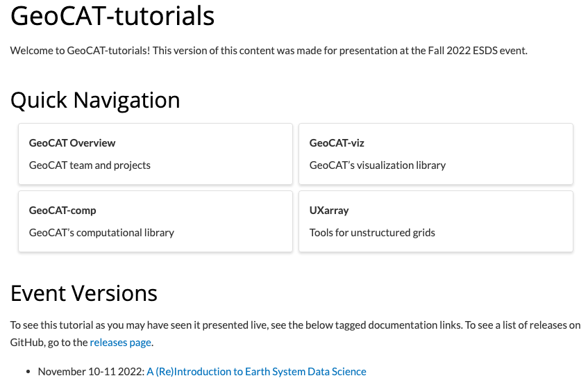Image resolution: width=588 pixels, height=385 pixels.
Task: Click the 'GeoCAT team and projects' description
Action: [90, 165]
